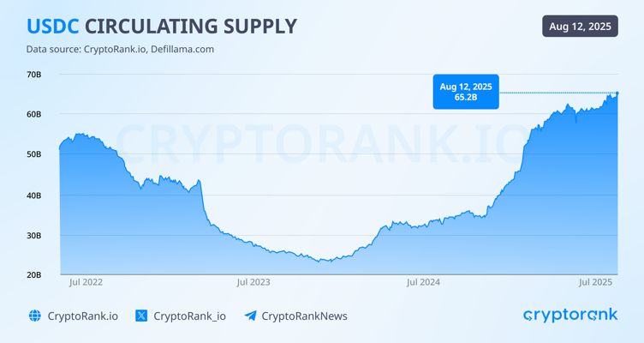Click the 70B y-axis label
The image size is (644, 343).
click(33, 75)
